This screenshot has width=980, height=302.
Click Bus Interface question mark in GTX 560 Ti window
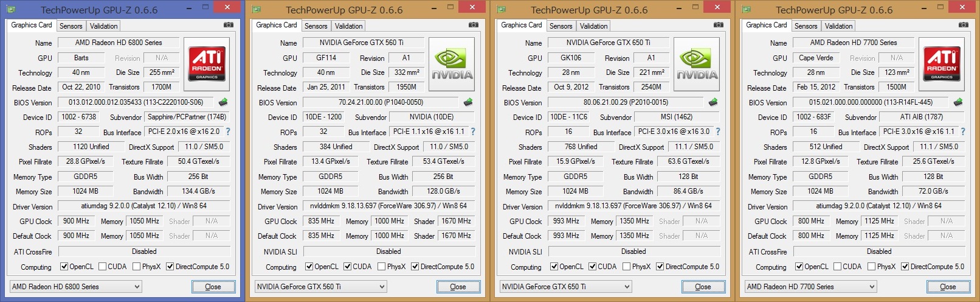[x=473, y=132]
